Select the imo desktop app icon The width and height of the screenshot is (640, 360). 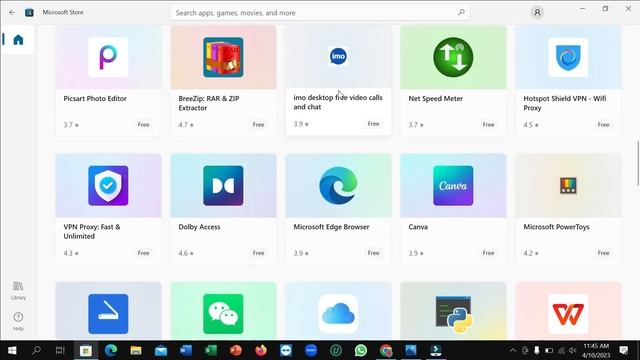[338, 56]
